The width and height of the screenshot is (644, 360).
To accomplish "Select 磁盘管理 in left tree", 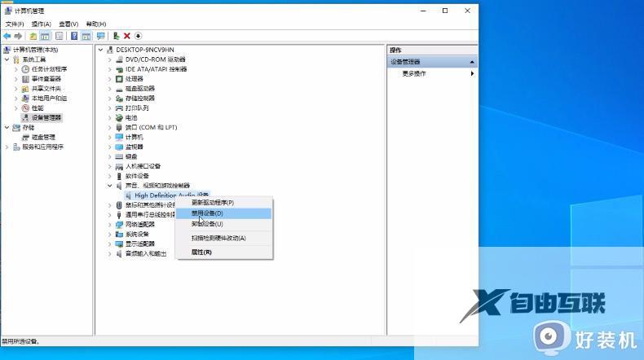I will point(43,137).
